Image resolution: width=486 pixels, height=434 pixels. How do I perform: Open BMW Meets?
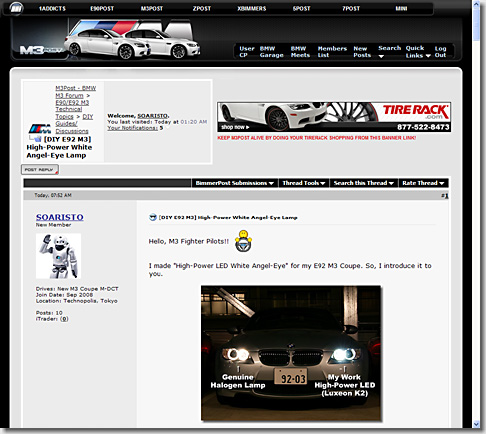tap(300, 52)
